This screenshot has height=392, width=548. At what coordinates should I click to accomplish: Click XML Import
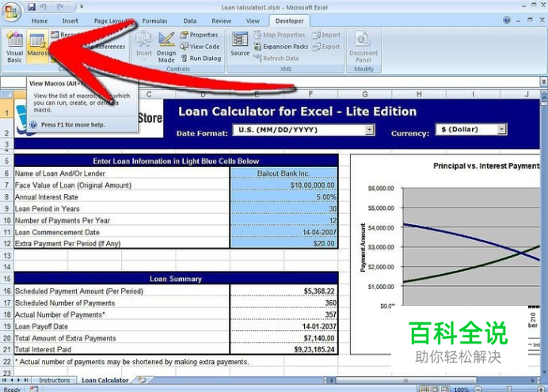pyautogui.click(x=326, y=35)
